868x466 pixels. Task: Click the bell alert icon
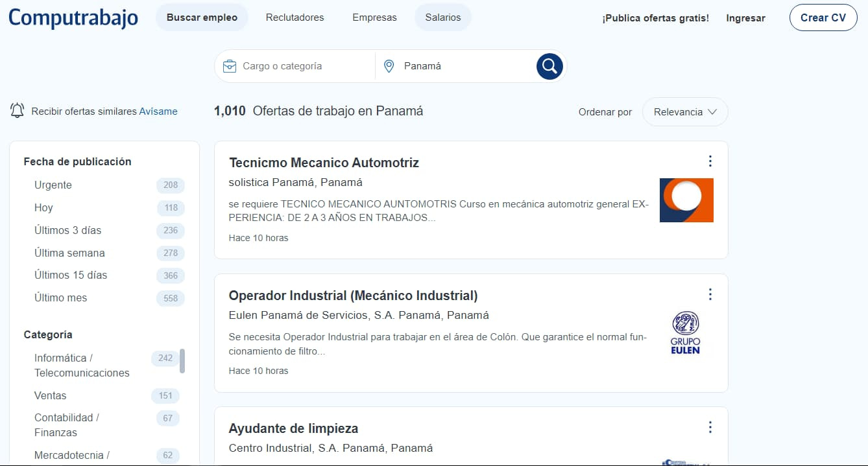pos(18,111)
